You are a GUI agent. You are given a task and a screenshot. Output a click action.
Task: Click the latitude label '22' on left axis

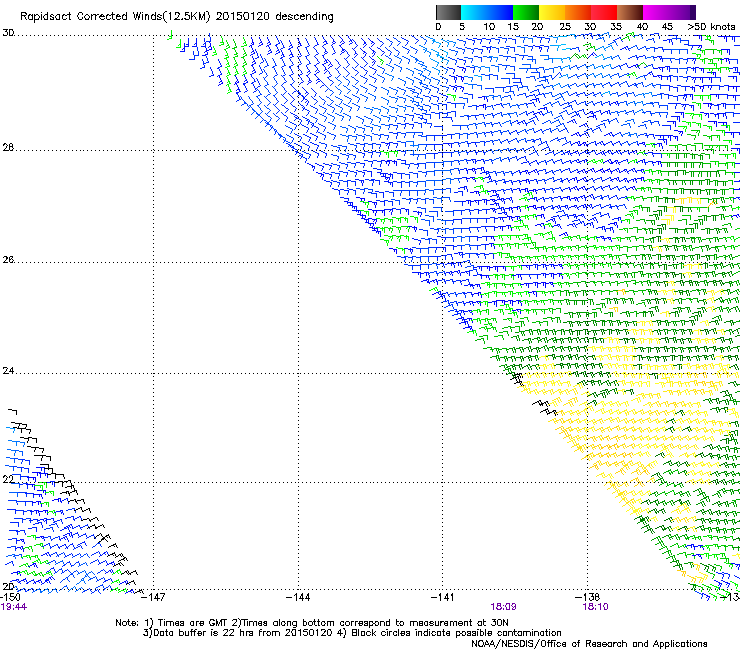pyautogui.click(x=8, y=480)
